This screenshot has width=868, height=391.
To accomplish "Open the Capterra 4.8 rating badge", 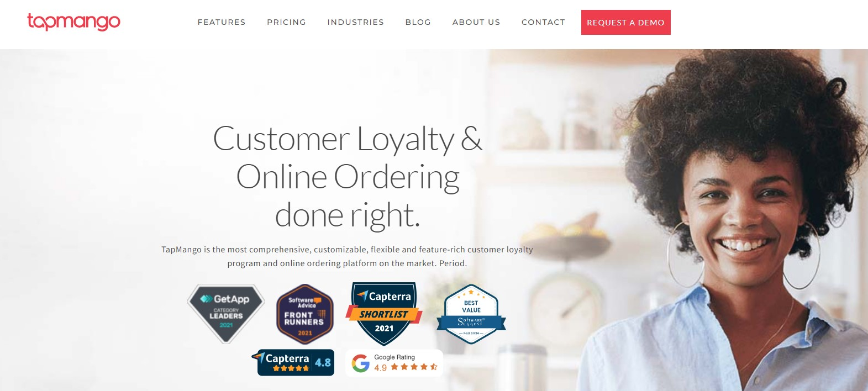I will [x=293, y=362].
